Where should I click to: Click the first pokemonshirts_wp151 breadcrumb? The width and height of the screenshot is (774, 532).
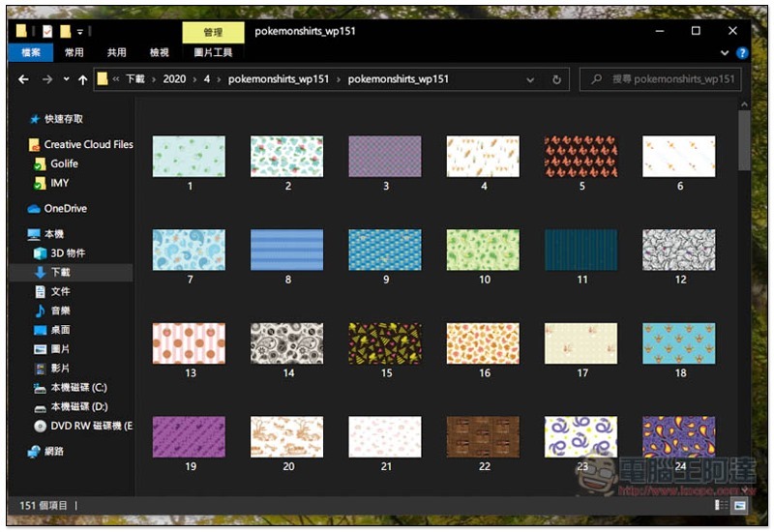pyautogui.click(x=279, y=79)
